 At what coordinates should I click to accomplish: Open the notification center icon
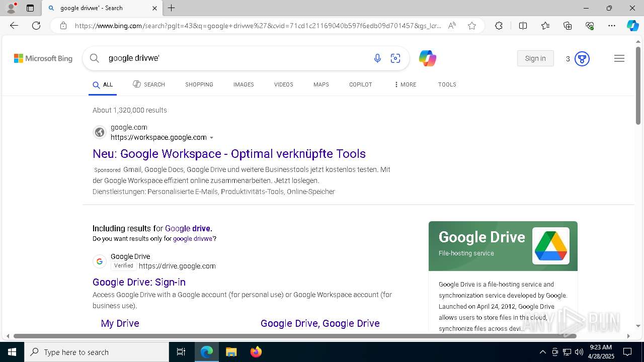627,352
